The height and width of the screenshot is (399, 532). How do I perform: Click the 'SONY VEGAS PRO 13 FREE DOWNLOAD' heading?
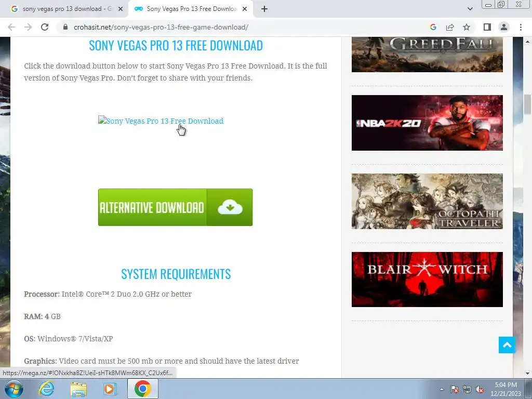[176, 46]
